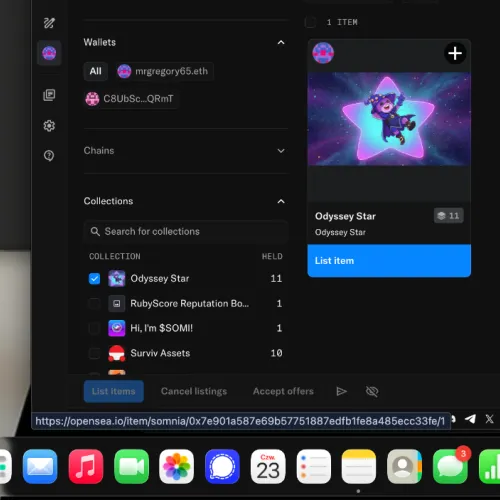Open the help question-mark sidebar icon
Screen dimensions: 500x500
(49, 156)
